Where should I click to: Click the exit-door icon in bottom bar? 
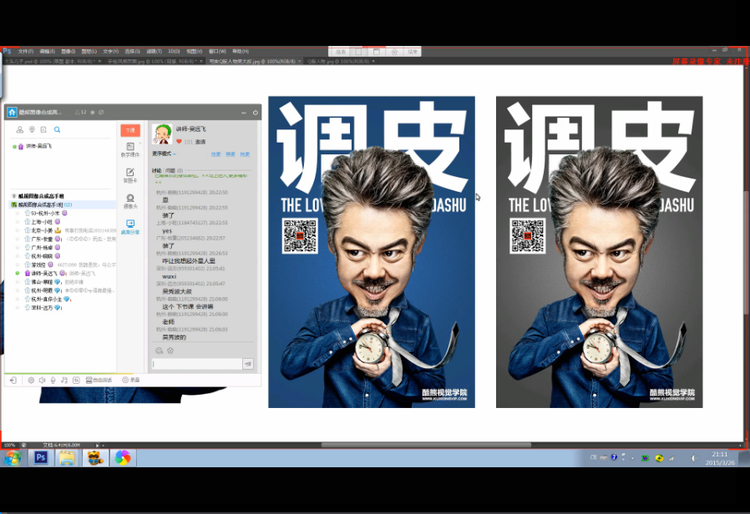(13, 380)
